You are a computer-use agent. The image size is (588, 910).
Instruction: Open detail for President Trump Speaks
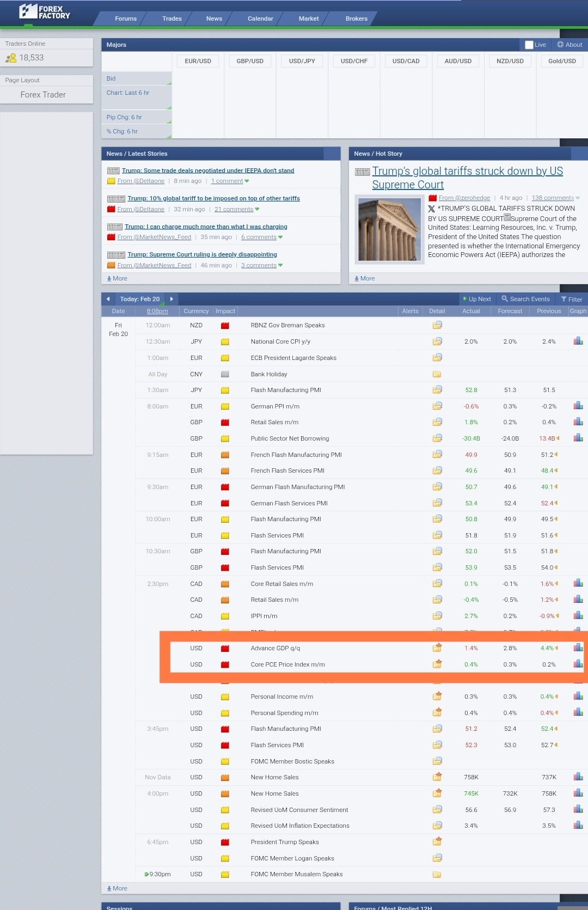[437, 841]
